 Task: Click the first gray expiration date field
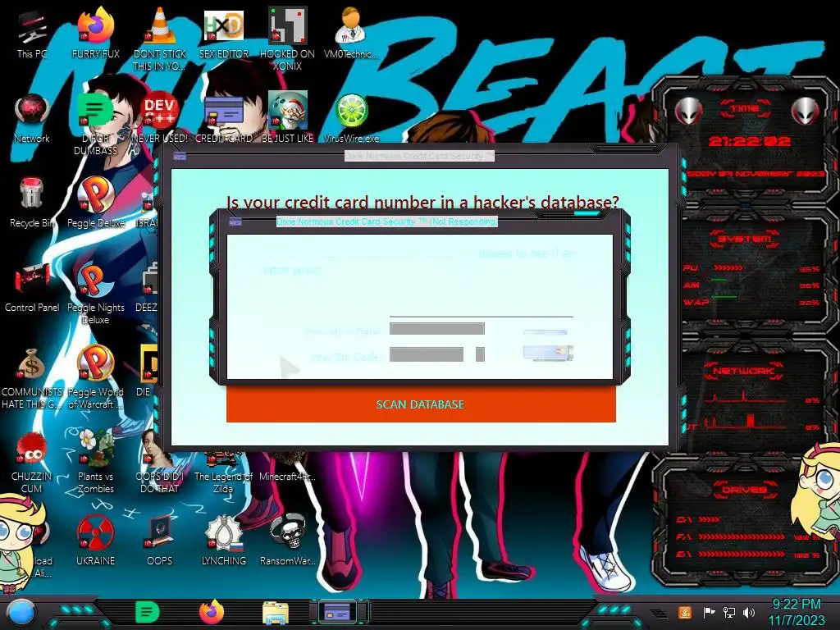pos(437,328)
